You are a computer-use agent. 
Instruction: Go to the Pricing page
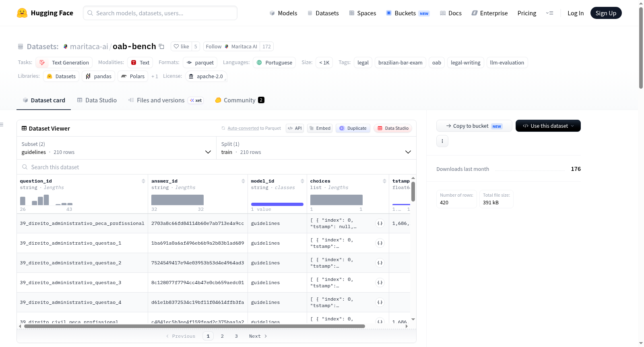tap(527, 13)
